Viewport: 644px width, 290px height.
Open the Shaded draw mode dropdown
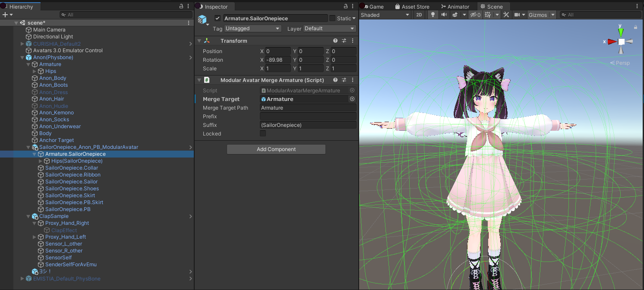(385, 15)
